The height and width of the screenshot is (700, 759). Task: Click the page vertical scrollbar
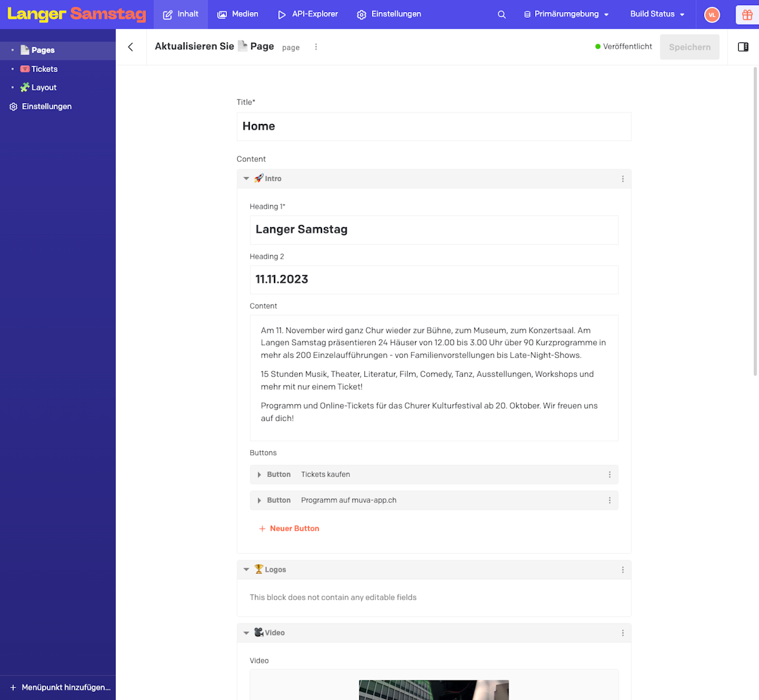pos(755,221)
